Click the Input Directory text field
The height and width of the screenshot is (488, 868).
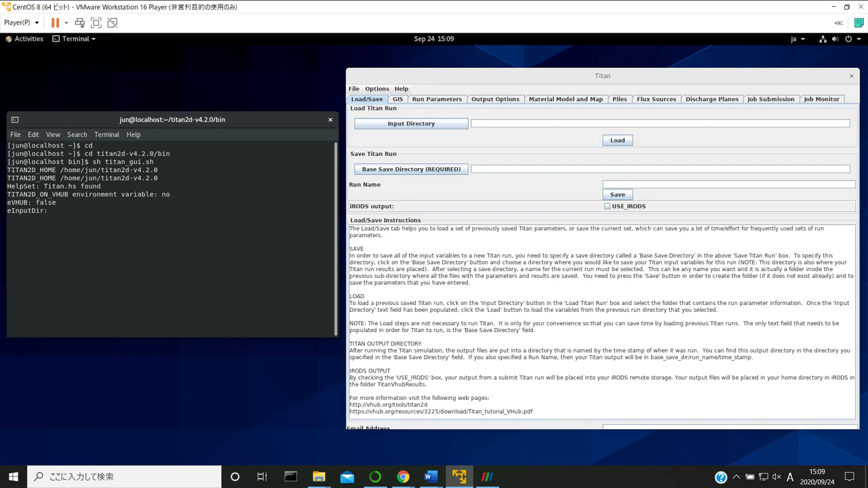(x=660, y=123)
